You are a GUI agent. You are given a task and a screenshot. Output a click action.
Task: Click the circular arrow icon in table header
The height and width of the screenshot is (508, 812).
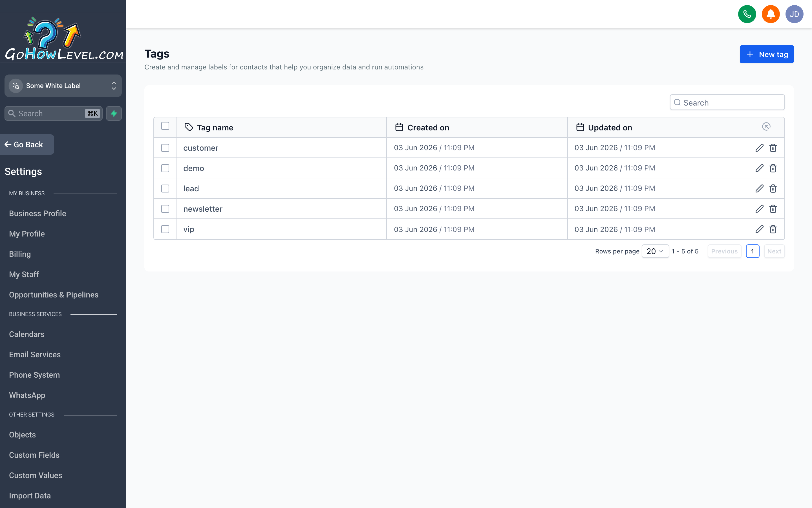click(766, 127)
